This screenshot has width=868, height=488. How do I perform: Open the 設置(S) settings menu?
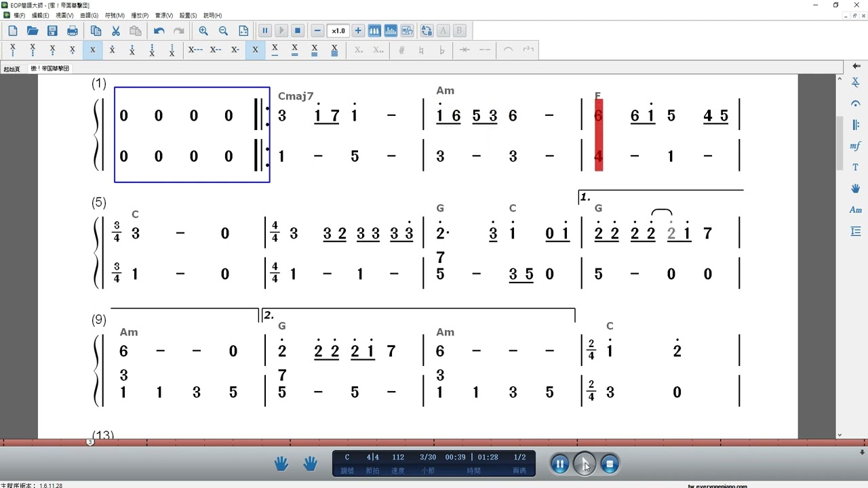188,15
